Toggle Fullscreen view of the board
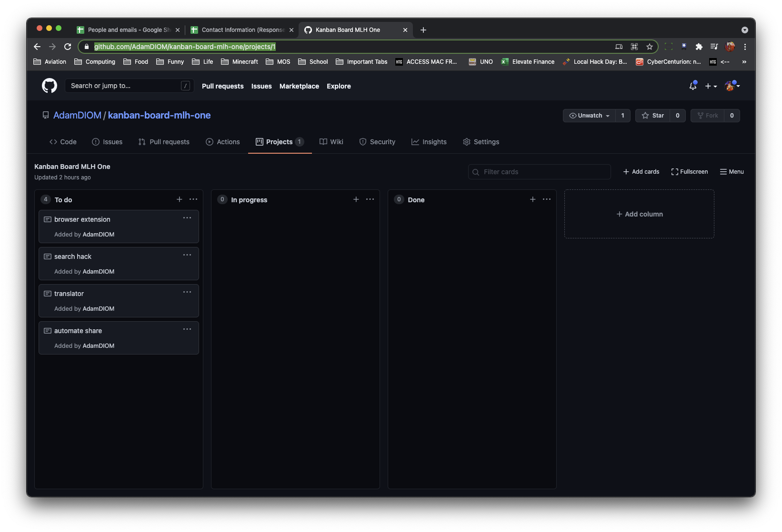Screen dimensions: 782x532 coord(689,172)
